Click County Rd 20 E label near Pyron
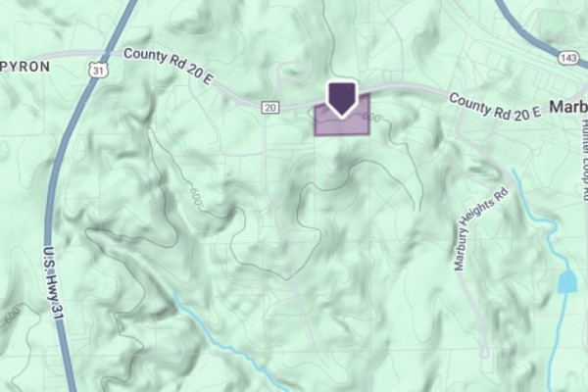Viewport: 588px width, 392px height. pos(169,66)
